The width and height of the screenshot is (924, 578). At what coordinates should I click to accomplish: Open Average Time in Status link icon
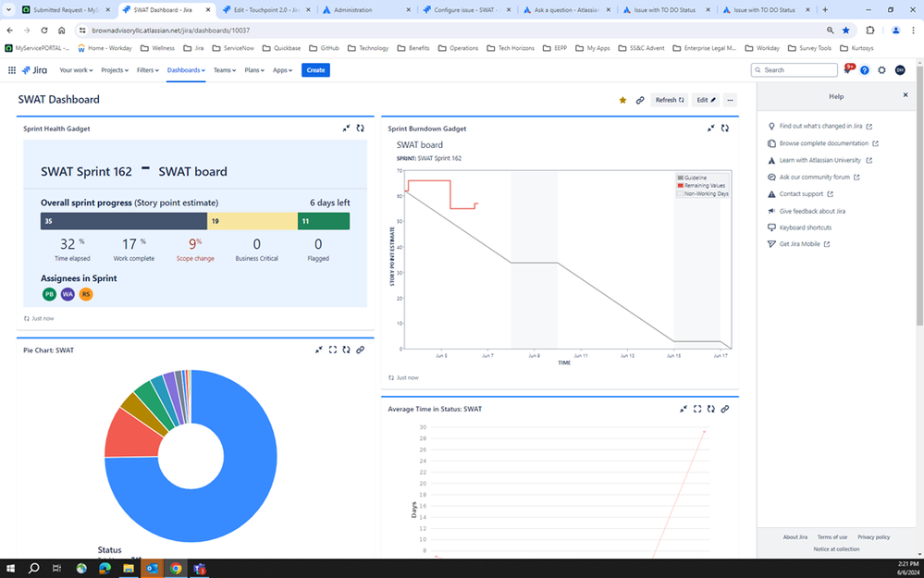(725, 409)
